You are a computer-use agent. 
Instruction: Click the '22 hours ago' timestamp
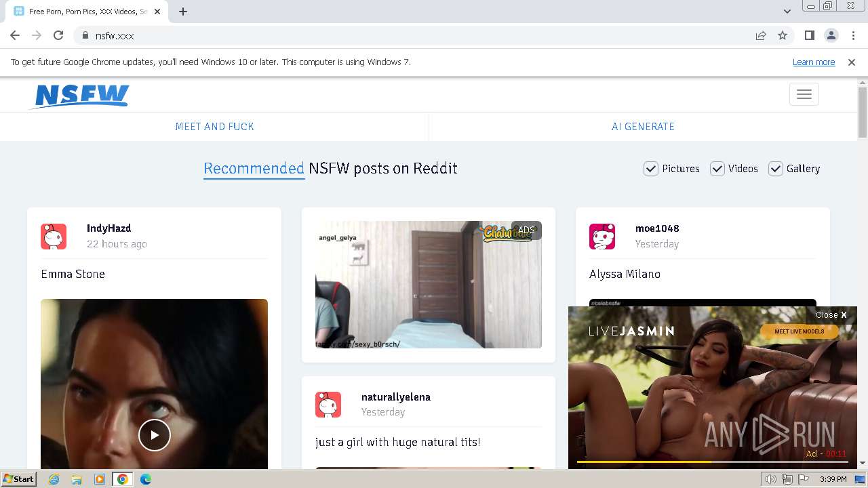[117, 244]
